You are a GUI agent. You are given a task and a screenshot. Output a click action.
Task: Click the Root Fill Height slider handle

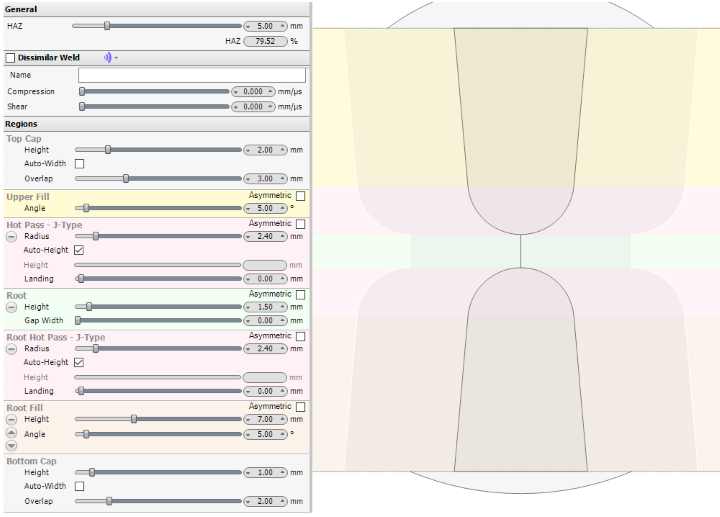coord(133,420)
